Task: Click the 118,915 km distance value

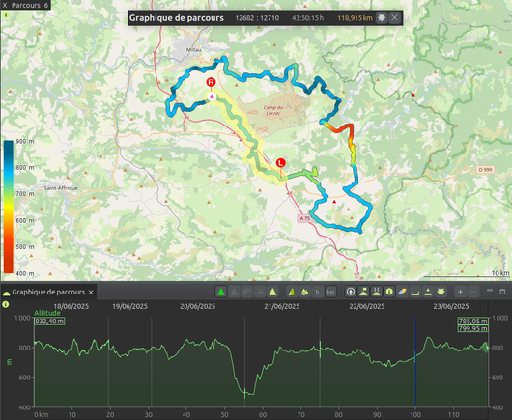Action: coord(355,18)
